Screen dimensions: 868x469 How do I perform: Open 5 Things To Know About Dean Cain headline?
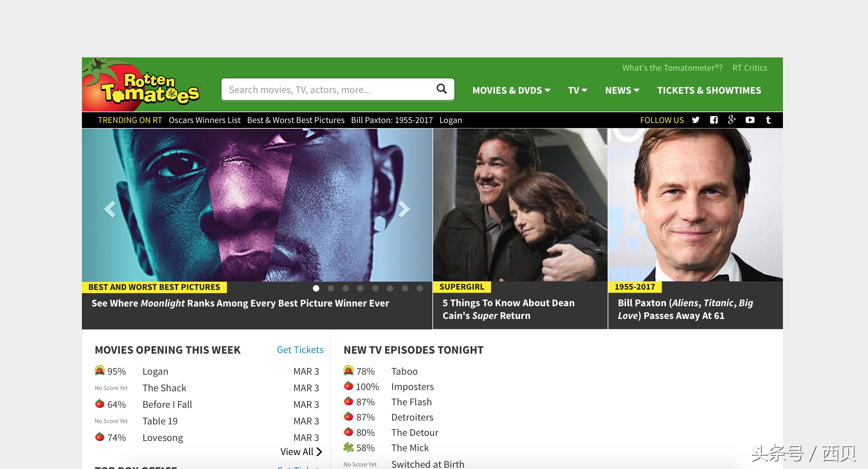coord(509,309)
